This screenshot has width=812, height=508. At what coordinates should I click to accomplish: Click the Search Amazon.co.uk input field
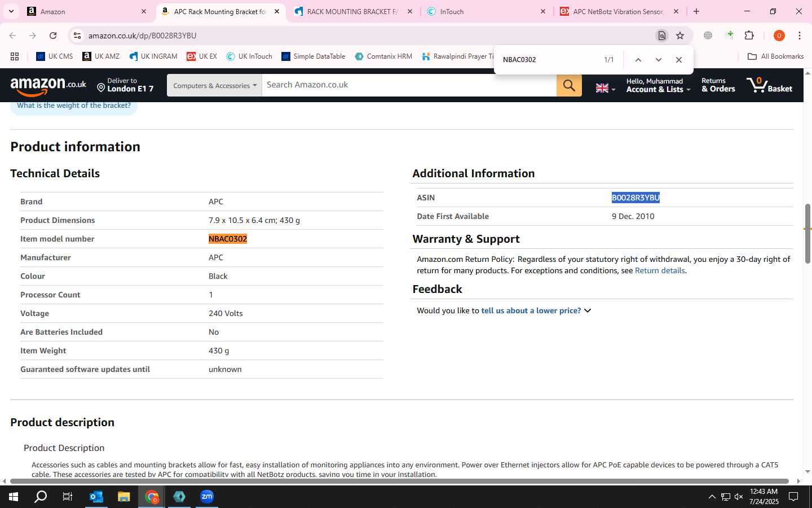(409, 85)
